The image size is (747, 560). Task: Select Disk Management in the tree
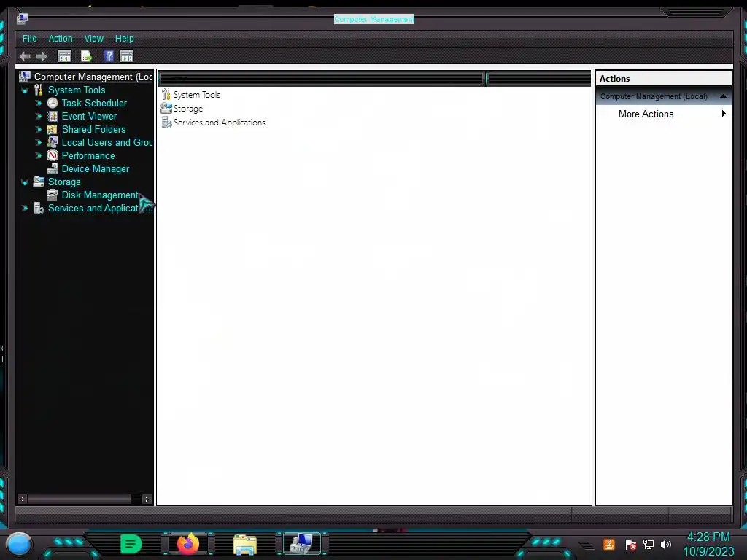coord(100,195)
